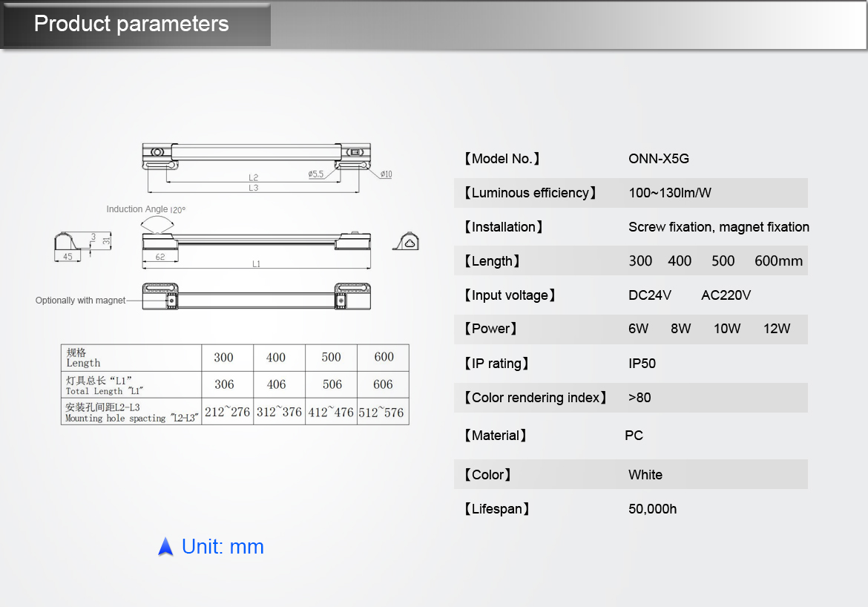This screenshot has height=607, width=868.
Task: Click the 306 total length cell
Action: [224, 384]
